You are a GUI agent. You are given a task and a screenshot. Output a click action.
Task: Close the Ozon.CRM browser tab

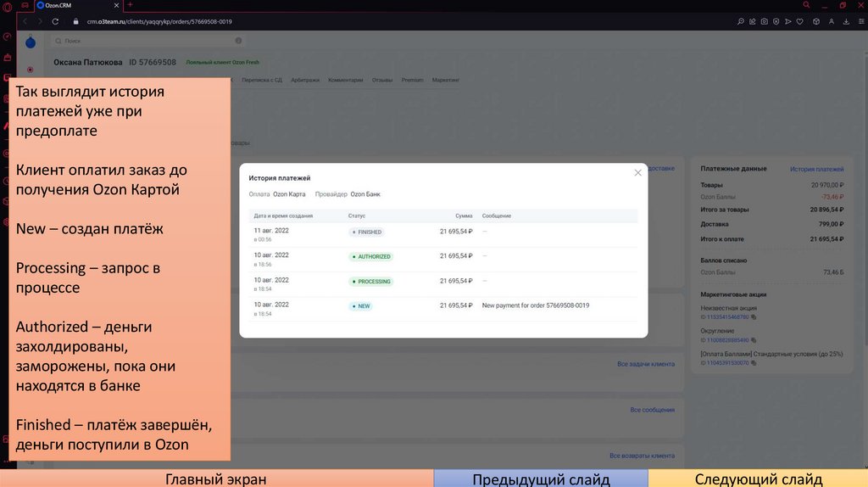pyautogui.click(x=116, y=6)
